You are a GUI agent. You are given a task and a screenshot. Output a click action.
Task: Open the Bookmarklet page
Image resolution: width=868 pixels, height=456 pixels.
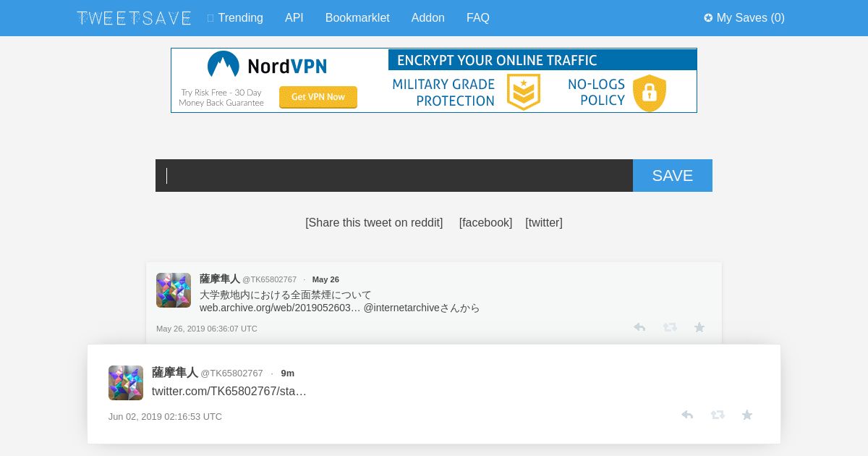coord(357,18)
